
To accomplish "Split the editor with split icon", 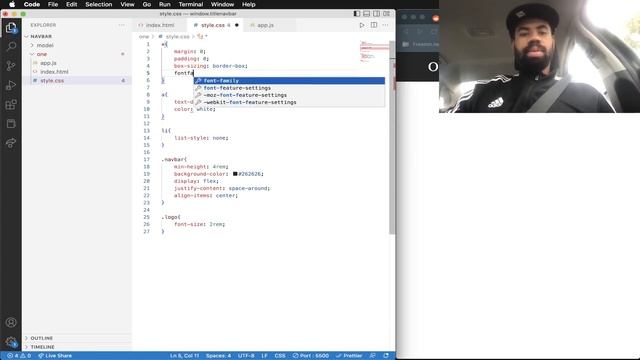I will (x=374, y=25).
